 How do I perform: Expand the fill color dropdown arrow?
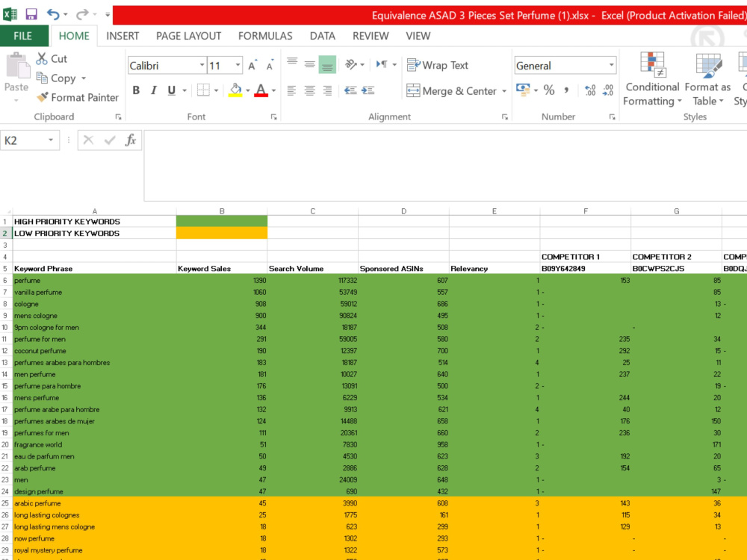tap(248, 90)
